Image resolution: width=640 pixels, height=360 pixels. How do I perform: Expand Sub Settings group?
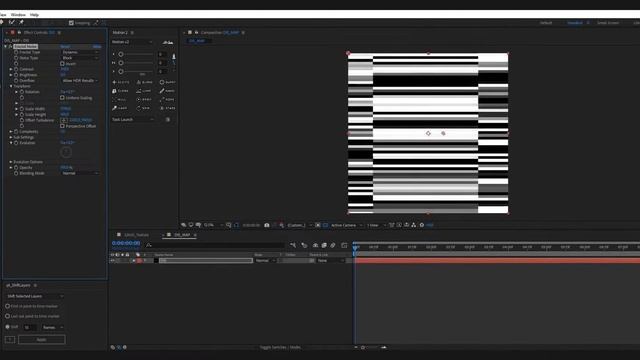click(11, 137)
